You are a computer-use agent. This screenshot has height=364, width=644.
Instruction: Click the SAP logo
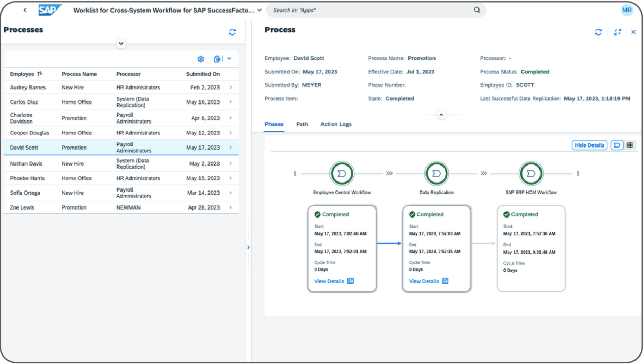(x=49, y=9)
